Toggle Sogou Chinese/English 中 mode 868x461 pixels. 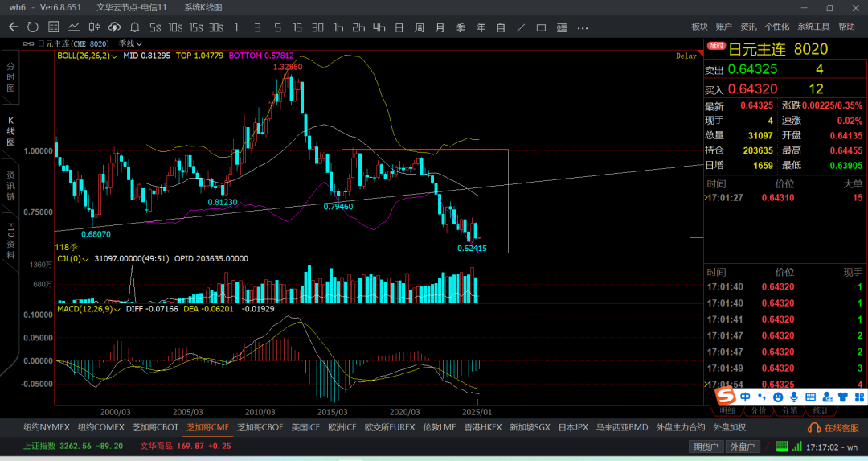point(746,397)
